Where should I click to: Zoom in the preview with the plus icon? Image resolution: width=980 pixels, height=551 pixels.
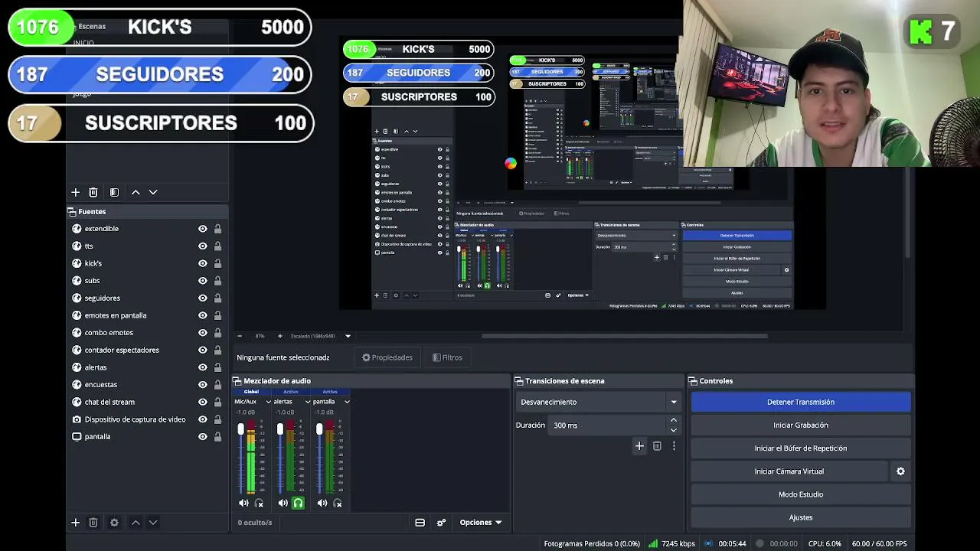(279, 336)
